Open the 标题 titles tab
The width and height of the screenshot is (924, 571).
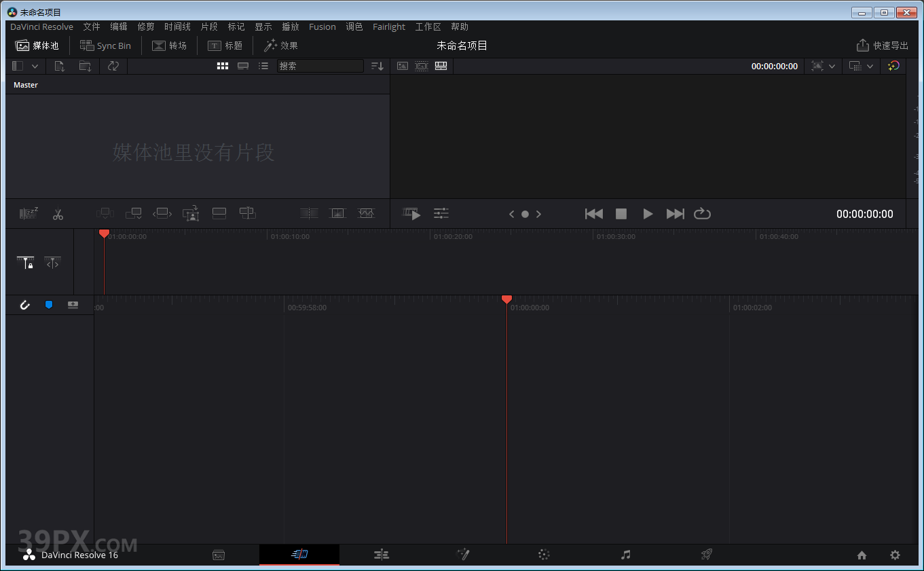tap(225, 45)
